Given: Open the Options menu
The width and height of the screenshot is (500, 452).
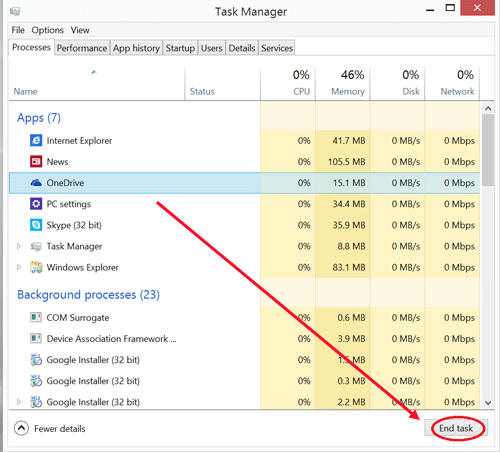Looking at the screenshot, I should pos(47,30).
